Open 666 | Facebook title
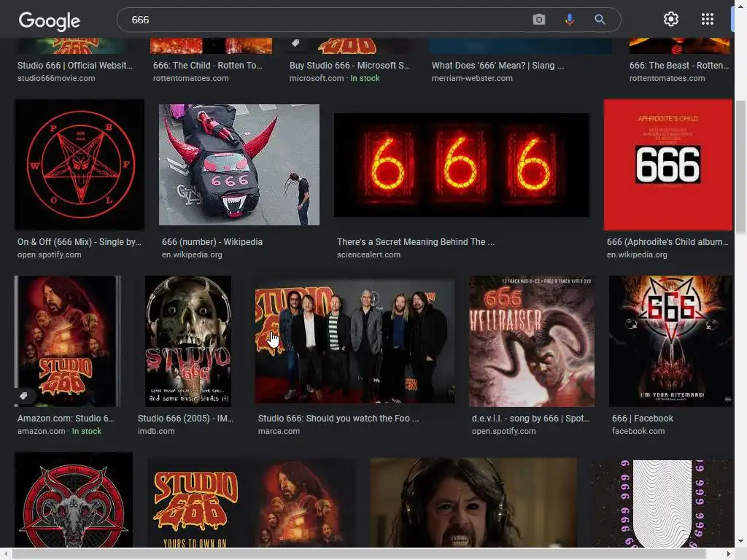Viewport: 747px width, 560px height. [642, 418]
